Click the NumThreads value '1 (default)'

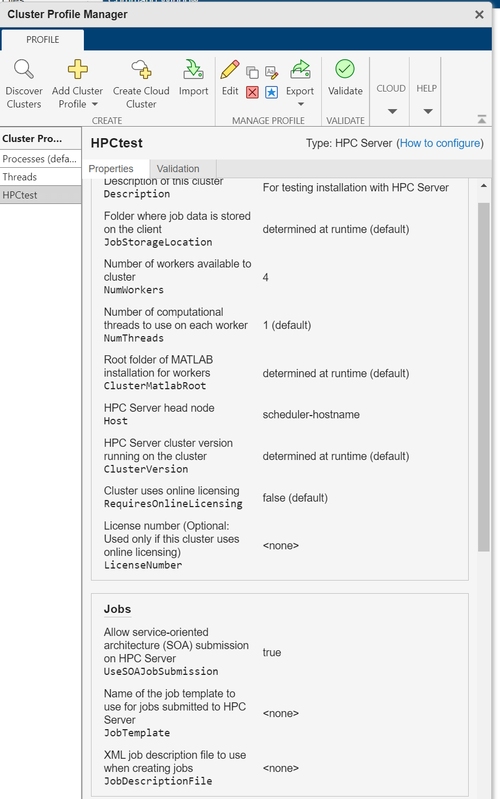pos(287,325)
